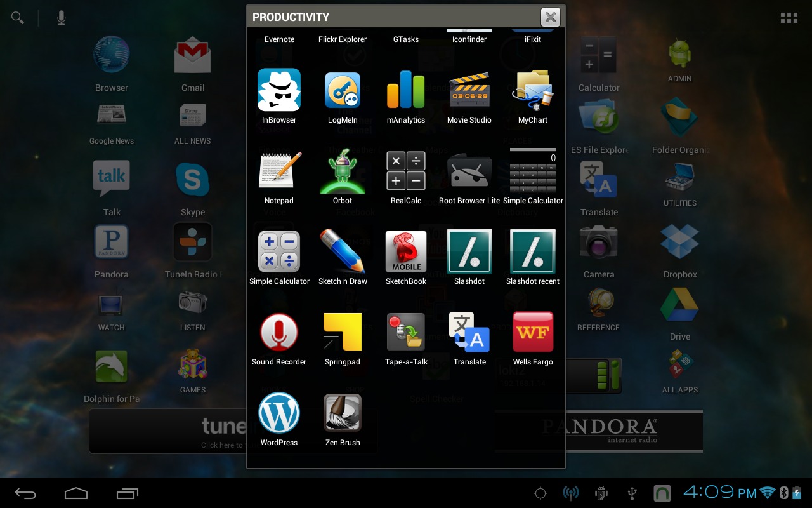This screenshot has width=812, height=508.
Task: Open the Slashdot app
Action: (469, 257)
